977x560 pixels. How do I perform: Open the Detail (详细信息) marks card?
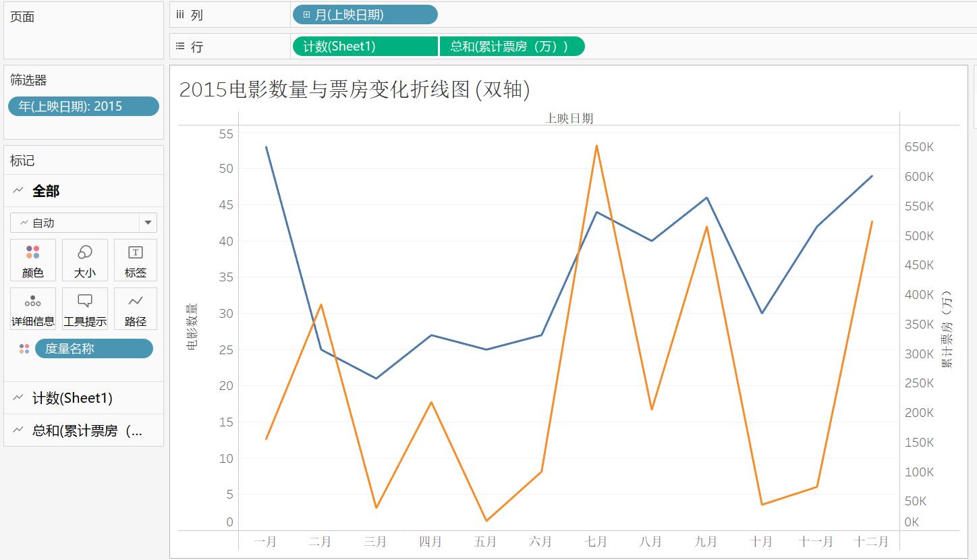tap(33, 308)
